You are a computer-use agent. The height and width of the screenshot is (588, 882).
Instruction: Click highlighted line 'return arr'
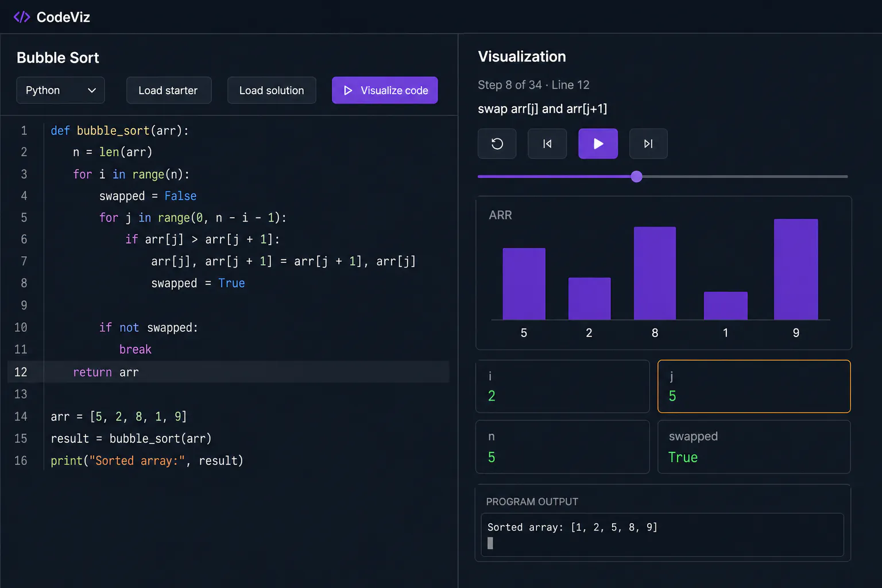click(x=106, y=372)
